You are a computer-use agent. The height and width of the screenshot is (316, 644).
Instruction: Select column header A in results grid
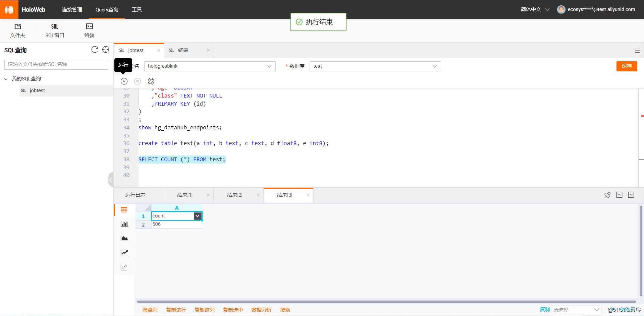pos(177,208)
